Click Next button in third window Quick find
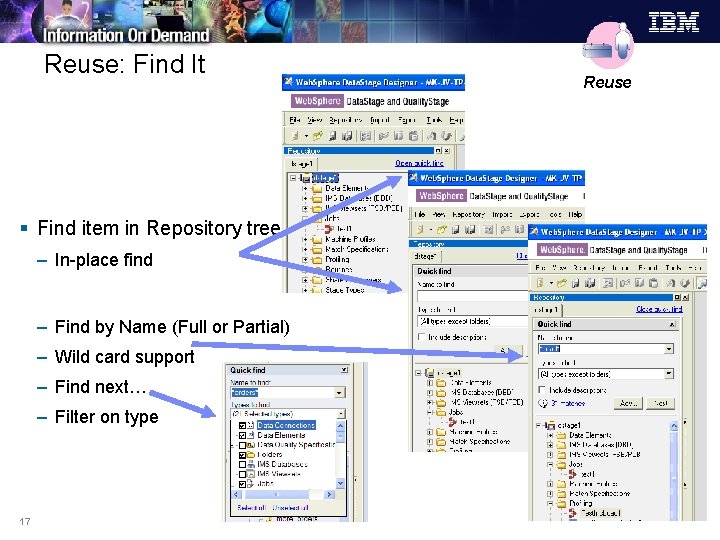Viewport: 720px width, 540px height. [x=660, y=403]
